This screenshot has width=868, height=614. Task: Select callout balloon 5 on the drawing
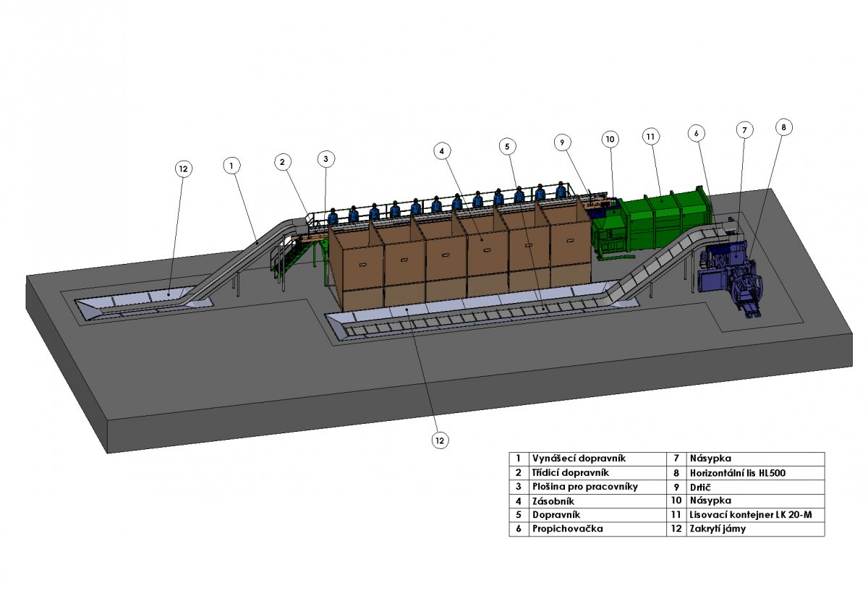tap(508, 146)
